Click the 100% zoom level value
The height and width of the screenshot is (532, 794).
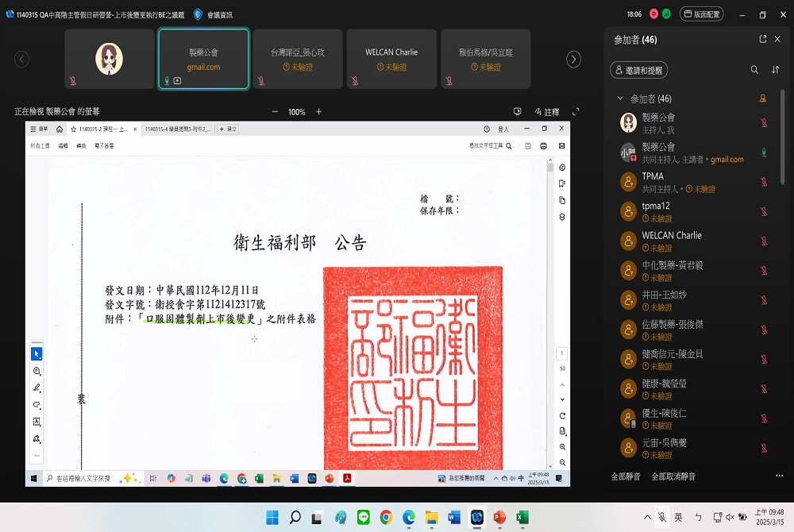(x=297, y=112)
